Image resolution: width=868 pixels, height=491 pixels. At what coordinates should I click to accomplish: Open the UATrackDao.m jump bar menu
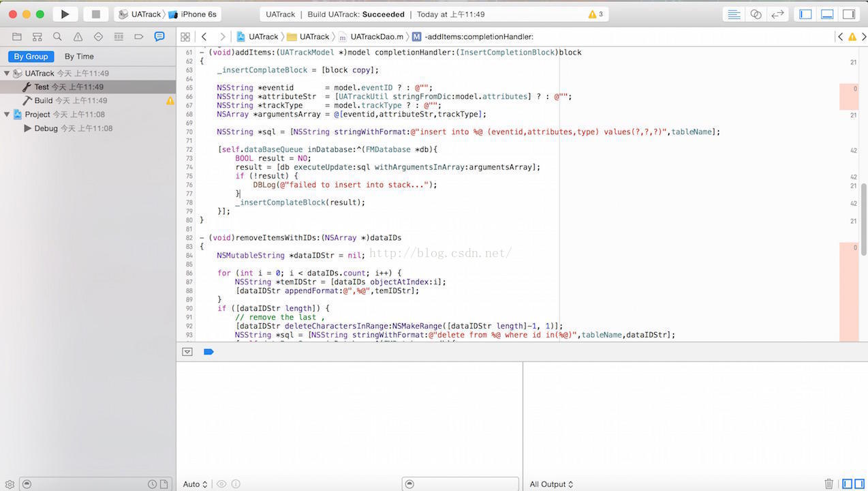tap(371, 37)
